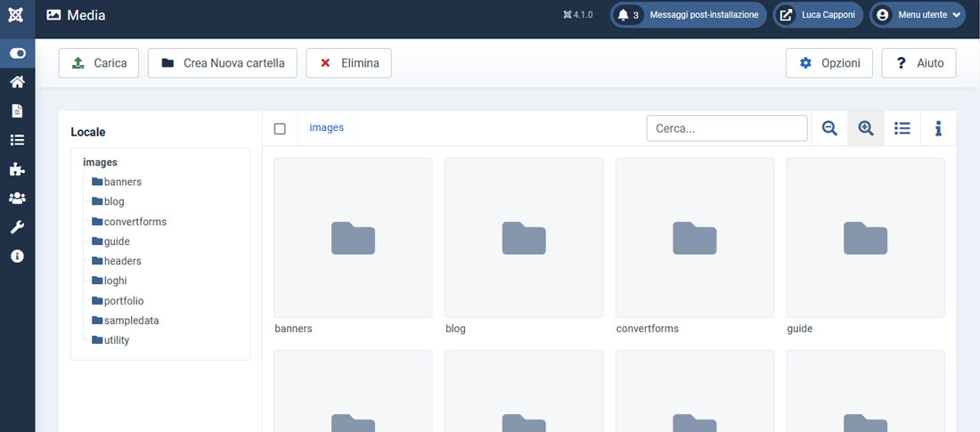Check the select-all items checkbox
The image size is (980, 432).
[280, 128]
